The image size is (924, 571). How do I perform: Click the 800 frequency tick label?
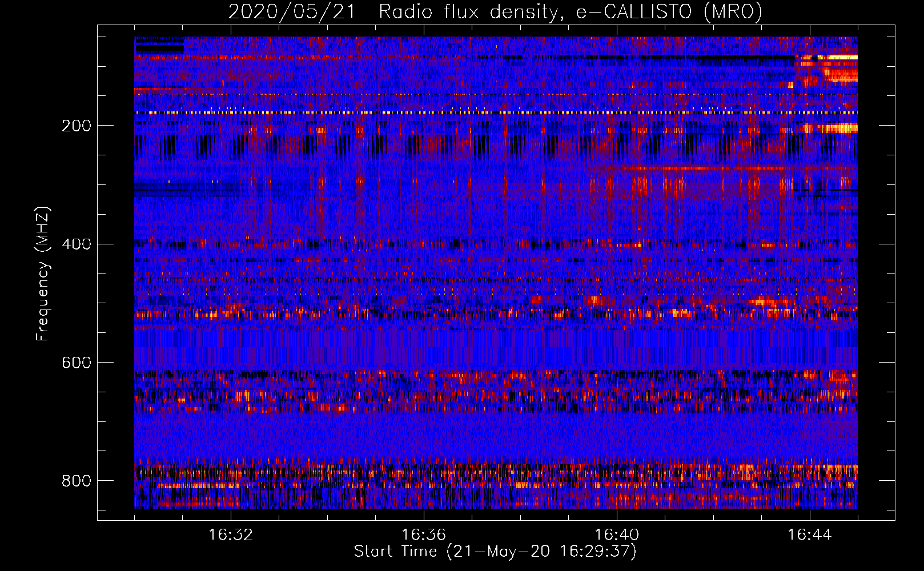tap(77, 481)
